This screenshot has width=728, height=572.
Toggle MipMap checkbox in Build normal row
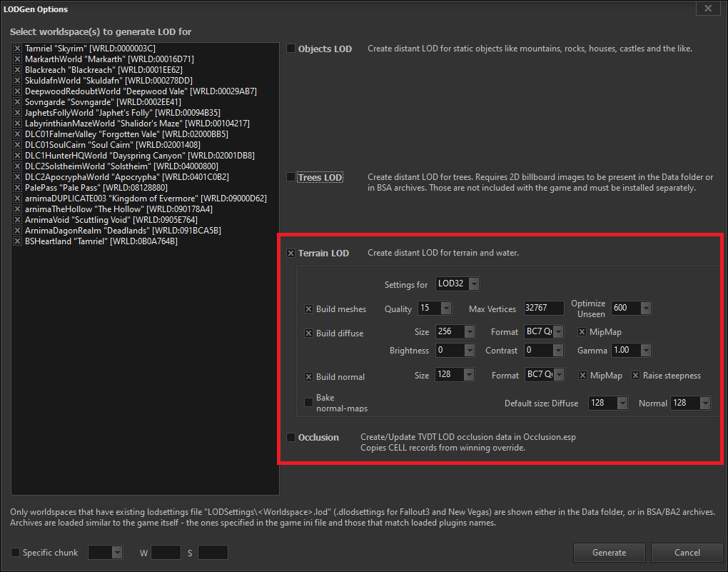pyautogui.click(x=582, y=376)
